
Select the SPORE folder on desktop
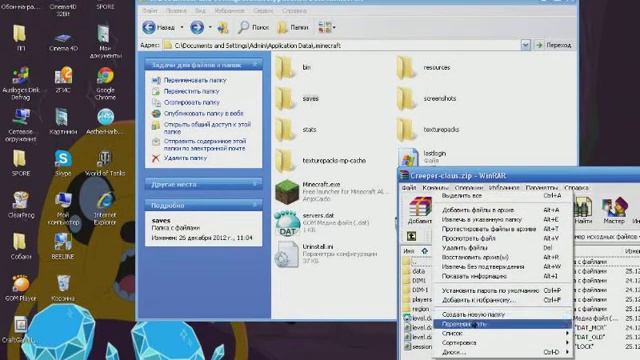click(20, 162)
